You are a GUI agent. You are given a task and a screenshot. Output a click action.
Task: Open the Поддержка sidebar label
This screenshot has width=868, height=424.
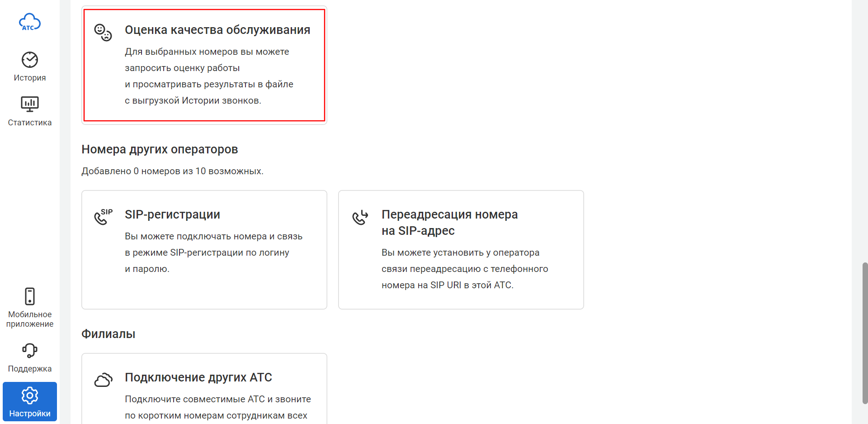(30, 369)
